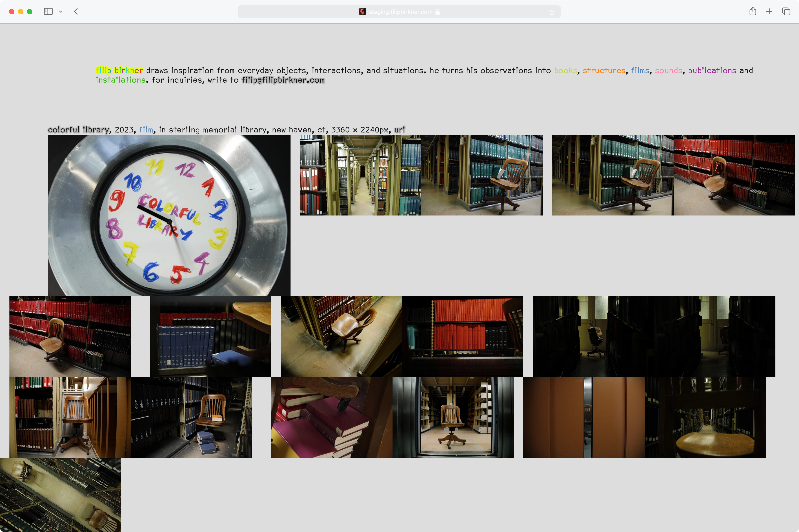Select the blue 'films' category link
This screenshot has width=799, height=532.
pyautogui.click(x=640, y=70)
